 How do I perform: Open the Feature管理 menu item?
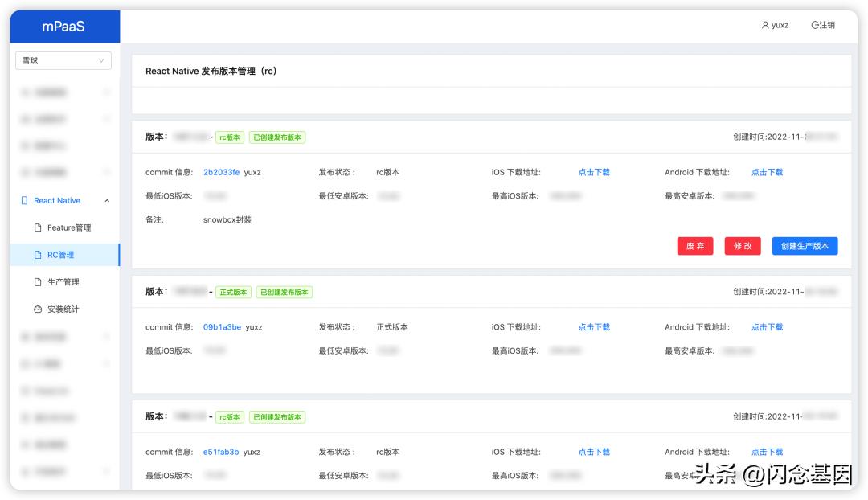(x=69, y=227)
